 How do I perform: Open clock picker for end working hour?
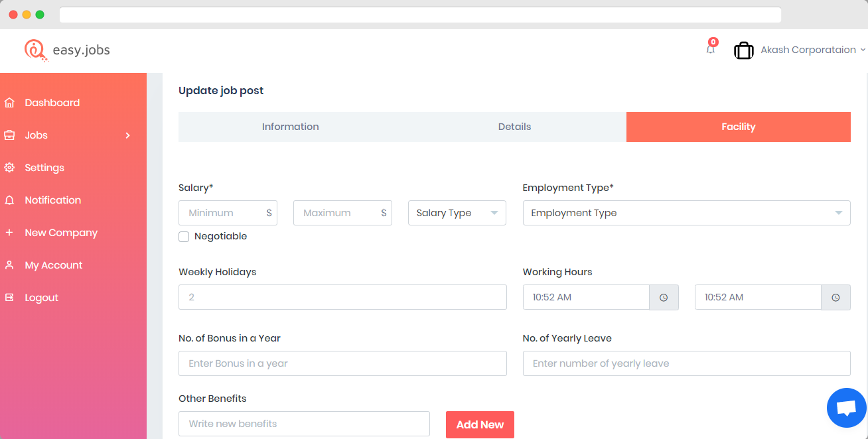(x=835, y=297)
